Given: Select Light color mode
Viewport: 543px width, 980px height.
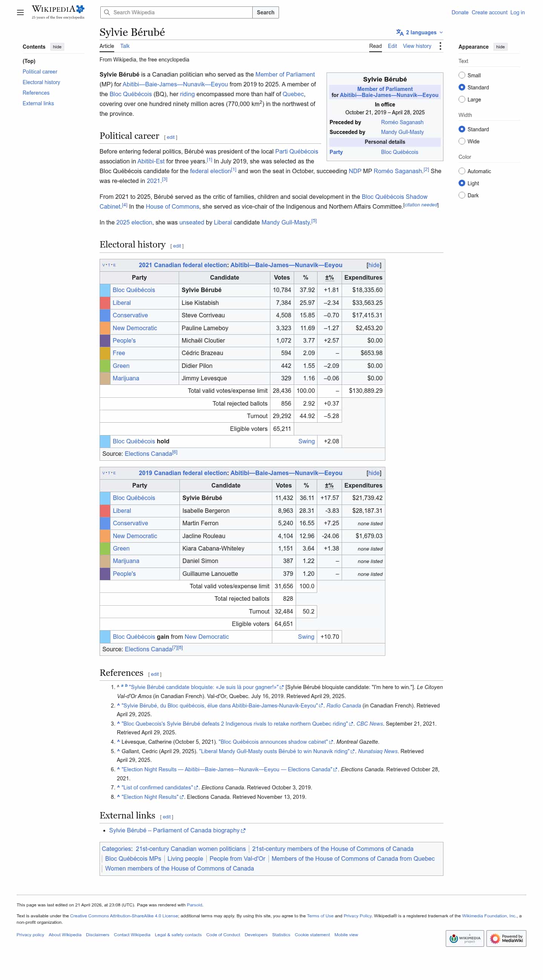Looking at the screenshot, I should click(x=462, y=183).
